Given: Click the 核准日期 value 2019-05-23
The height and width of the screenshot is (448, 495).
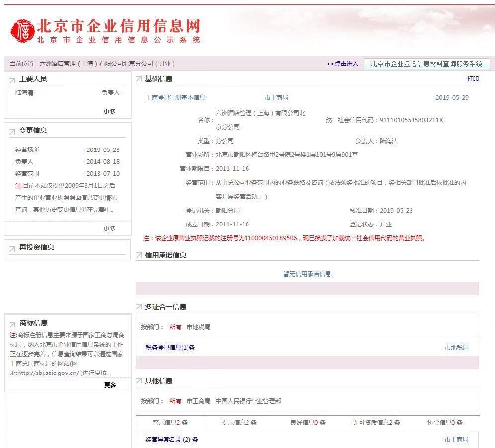Looking at the screenshot, I should pos(396,211).
